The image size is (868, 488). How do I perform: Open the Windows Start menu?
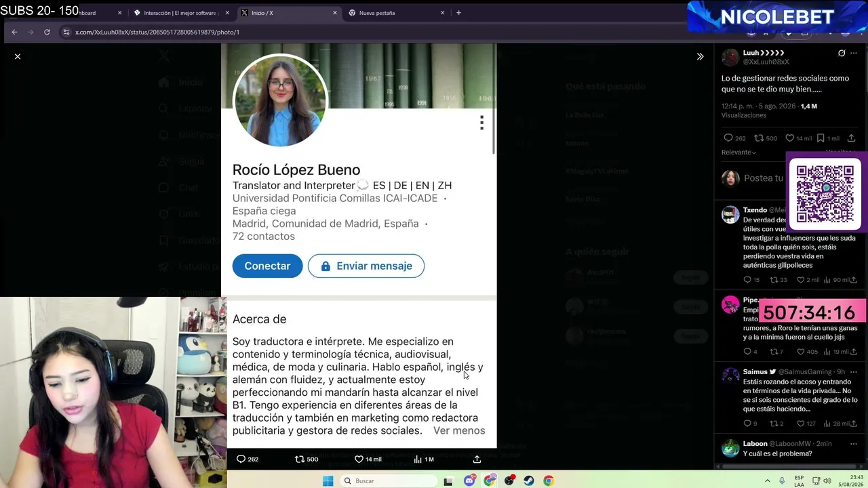[x=328, y=481]
